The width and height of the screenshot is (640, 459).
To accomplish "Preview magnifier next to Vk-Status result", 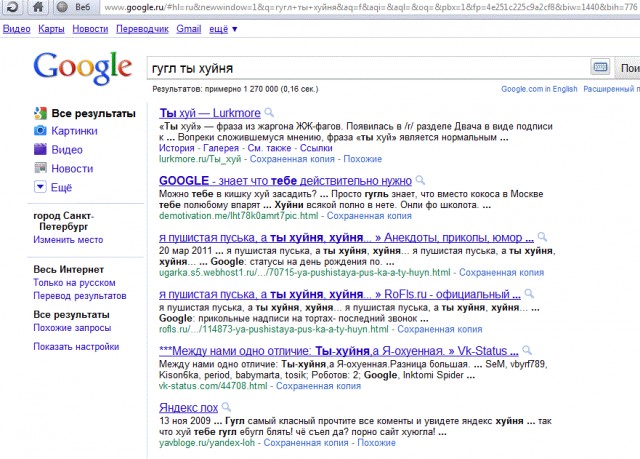I will coord(527,350).
